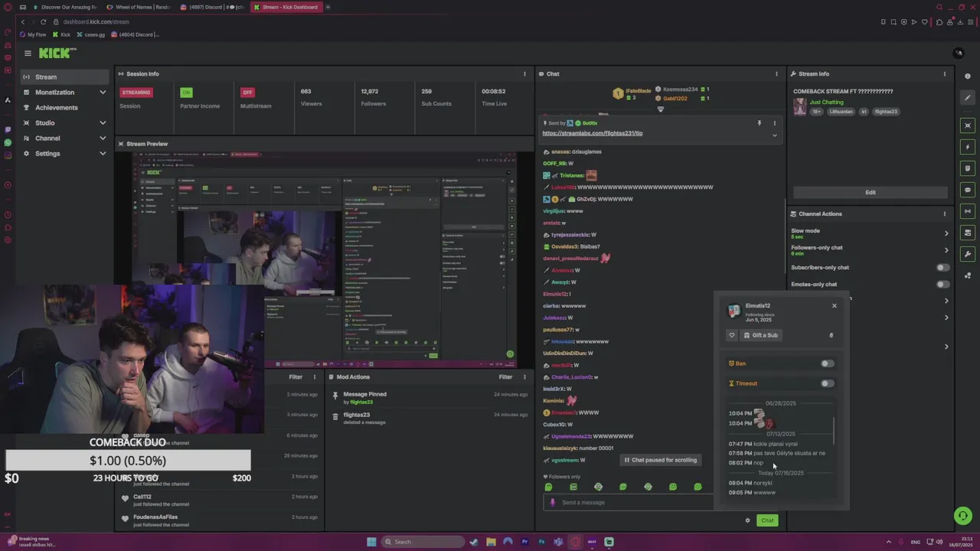
Task: Toggle the broadcast Session Info widget icon
Action: (x=968, y=211)
